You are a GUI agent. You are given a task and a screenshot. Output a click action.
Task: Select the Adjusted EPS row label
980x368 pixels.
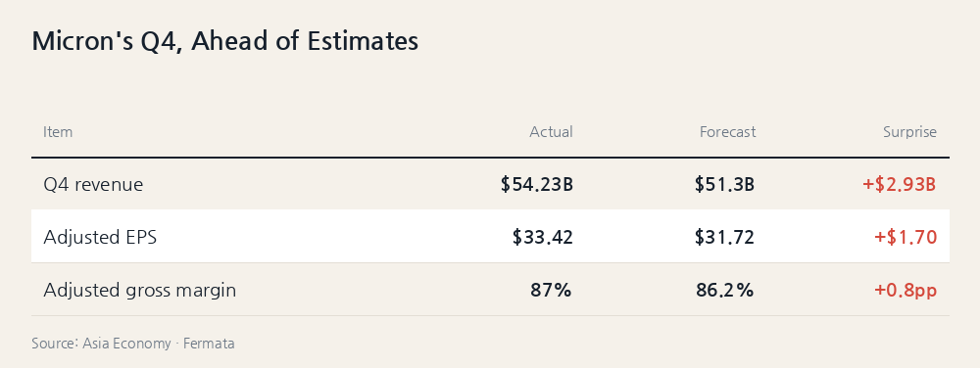(100, 238)
